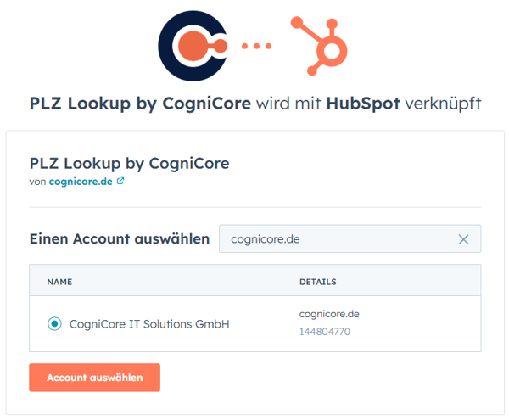Click the Einen Account auswählen label
The height and width of the screenshot is (420, 509).
[x=120, y=239]
